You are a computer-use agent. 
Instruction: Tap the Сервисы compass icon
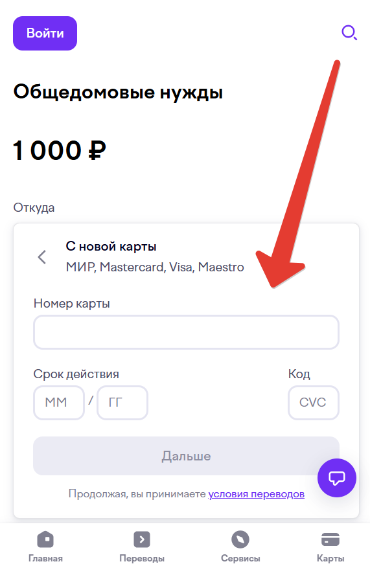pyautogui.click(x=240, y=539)
